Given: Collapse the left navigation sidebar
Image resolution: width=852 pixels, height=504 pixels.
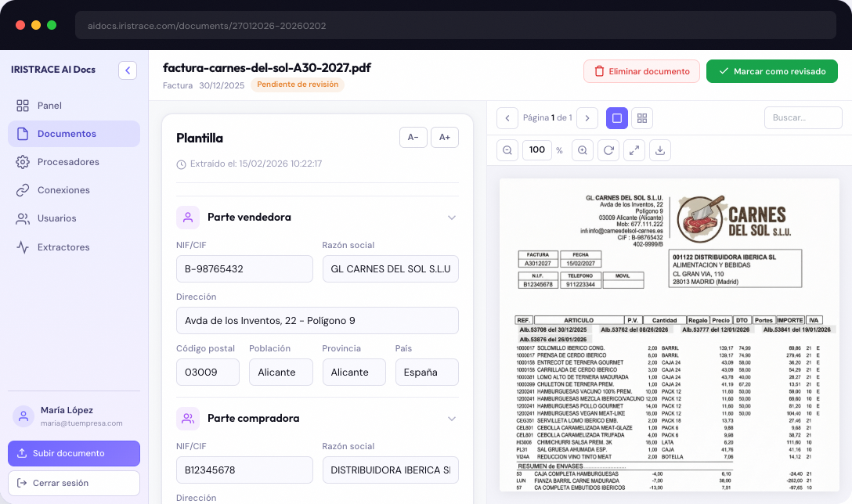Looking at the screenshot, I should 128,70.
